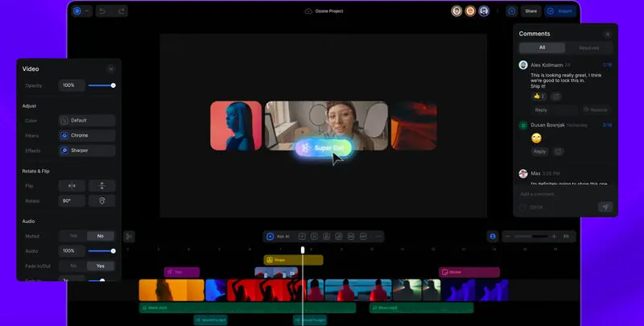Click the blue-haired woman preview thumbnail
644x326 pixels.
236,126
